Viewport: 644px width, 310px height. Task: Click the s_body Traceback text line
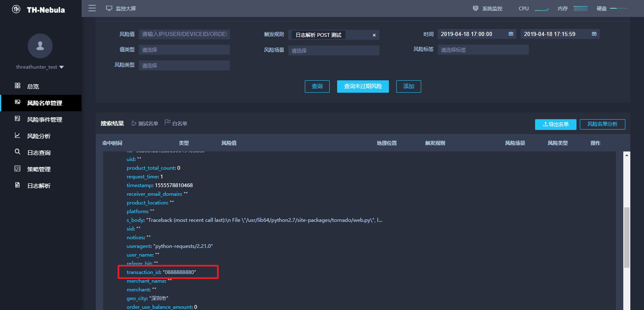(255, 220)
